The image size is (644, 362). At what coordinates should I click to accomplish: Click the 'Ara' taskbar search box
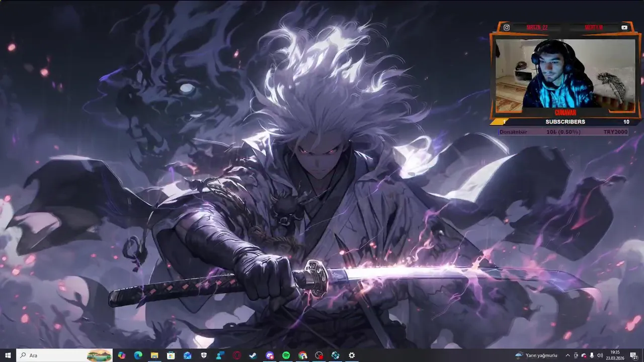click(x=65, y=355)
